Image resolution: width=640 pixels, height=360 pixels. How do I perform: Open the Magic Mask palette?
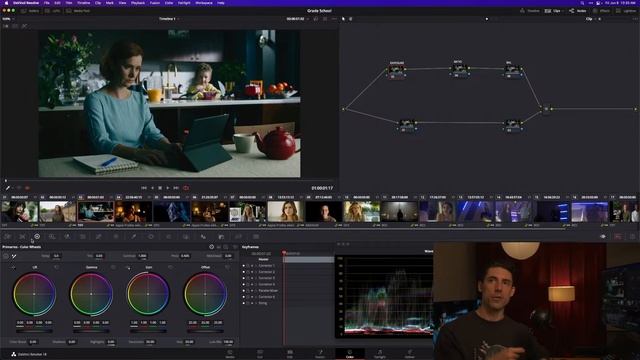pyautogui.click(x=186, y=237)
